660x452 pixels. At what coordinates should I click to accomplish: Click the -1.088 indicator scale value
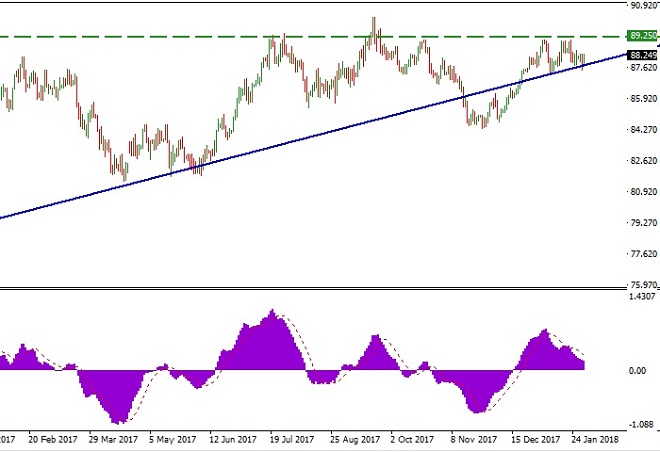click(642, 424)
